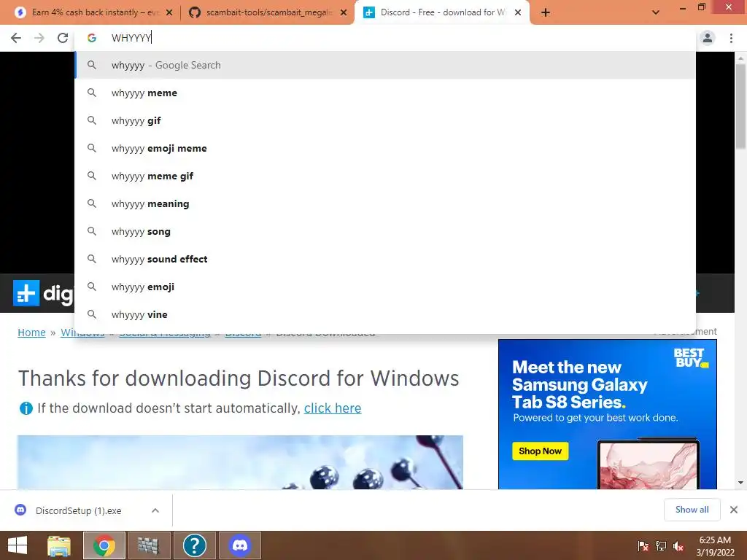Click the scrollbar down arrow
Image resolution: width=747 pixels, height=560 pixels.
tap(740, 483)
